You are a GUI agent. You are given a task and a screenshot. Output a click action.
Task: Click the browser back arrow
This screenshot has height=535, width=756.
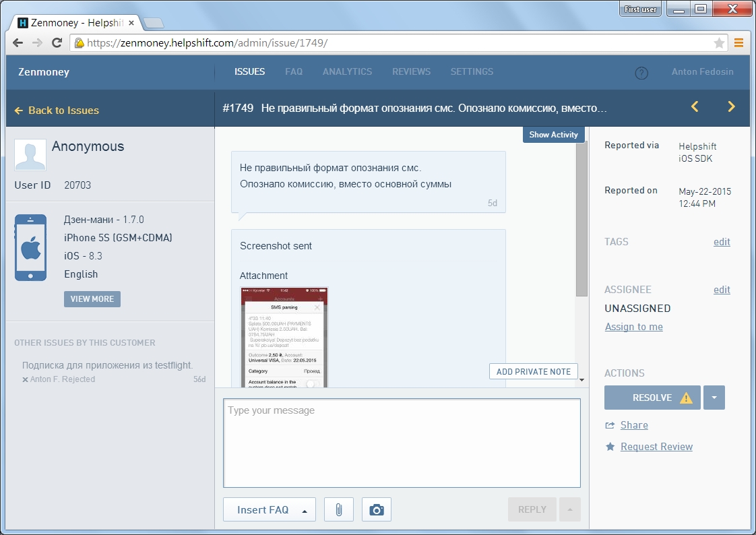[x=18, y=43]
